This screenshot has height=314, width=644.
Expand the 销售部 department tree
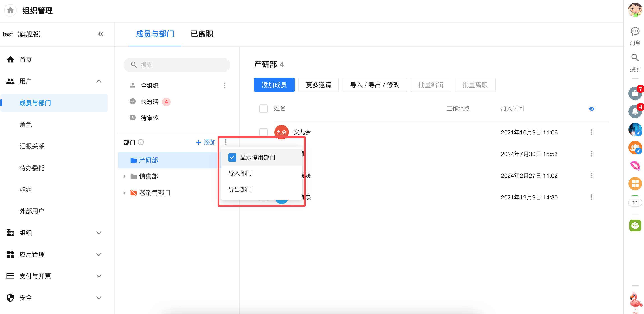[x=124, y=176]
